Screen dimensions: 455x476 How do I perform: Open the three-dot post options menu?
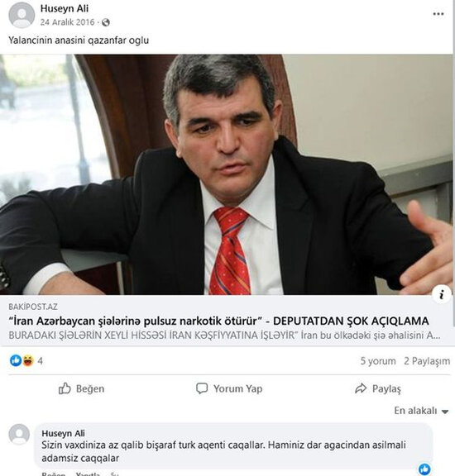pyautogui.click(x=438, y=14)
